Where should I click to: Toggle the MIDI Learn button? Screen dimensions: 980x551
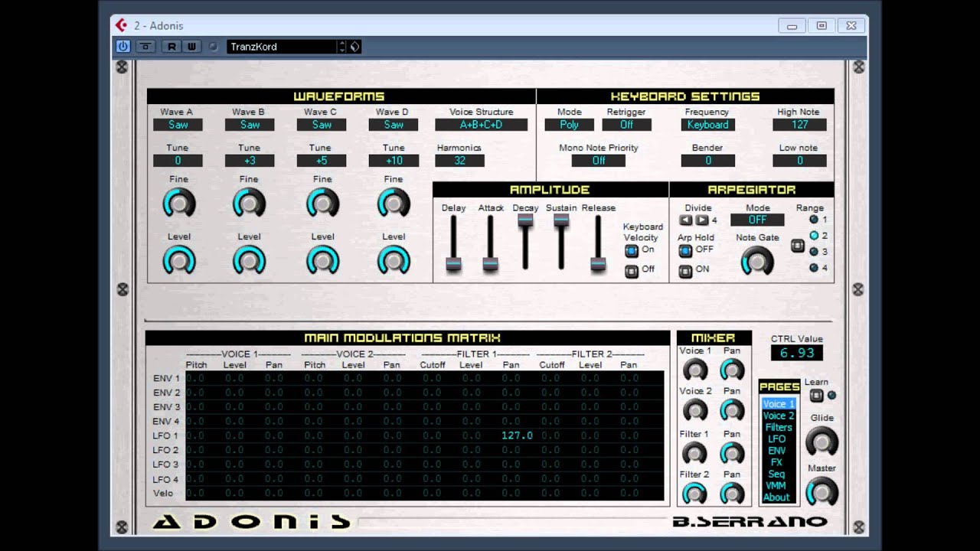(816, 395)
